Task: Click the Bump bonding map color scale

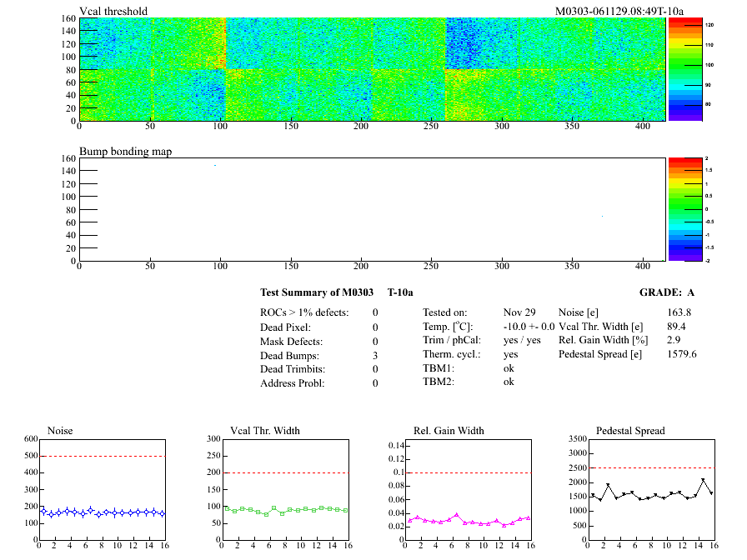Action: [684, 209]
